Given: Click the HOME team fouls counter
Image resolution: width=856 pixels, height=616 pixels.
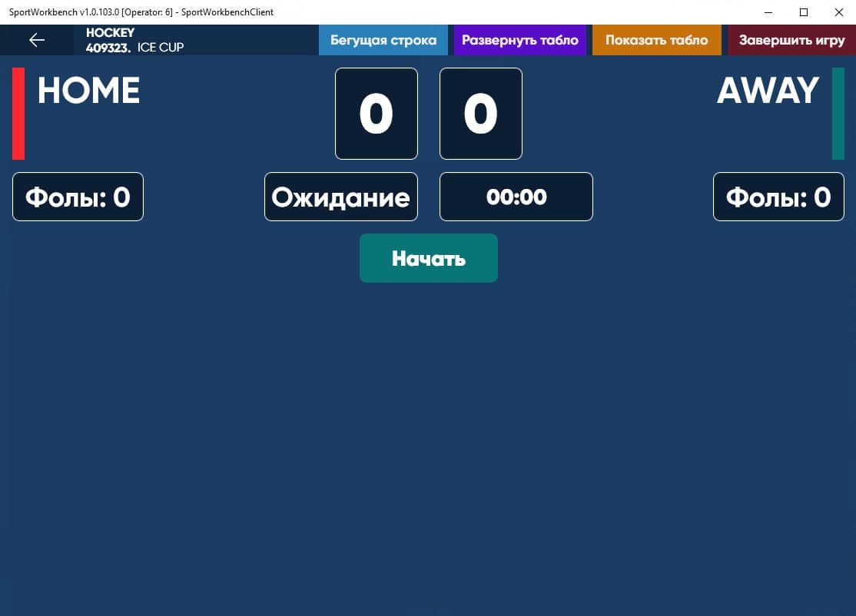Looking at the screenshot, I should coord(78,197).
